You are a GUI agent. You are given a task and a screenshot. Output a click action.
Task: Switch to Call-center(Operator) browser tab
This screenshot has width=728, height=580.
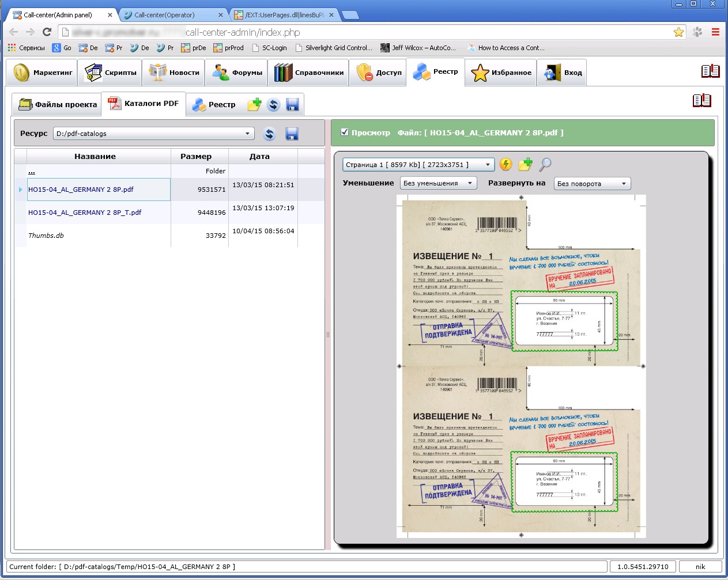[x=172, y=15]
